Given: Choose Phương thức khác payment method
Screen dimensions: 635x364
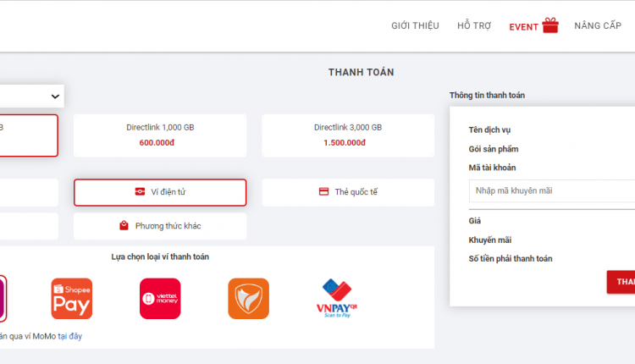Looking at the screenshot, I should tap(160, 226).
